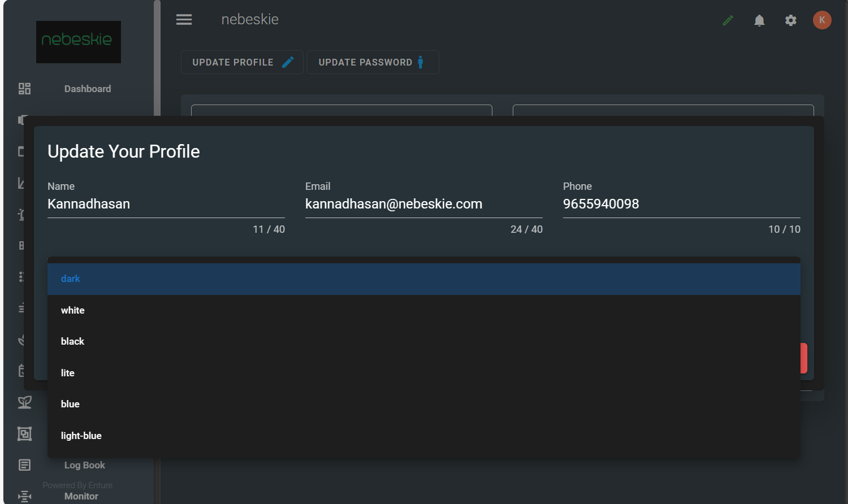Select the light-blue theme option
This screenshot has width=848, height=504.
pos(81,436)
